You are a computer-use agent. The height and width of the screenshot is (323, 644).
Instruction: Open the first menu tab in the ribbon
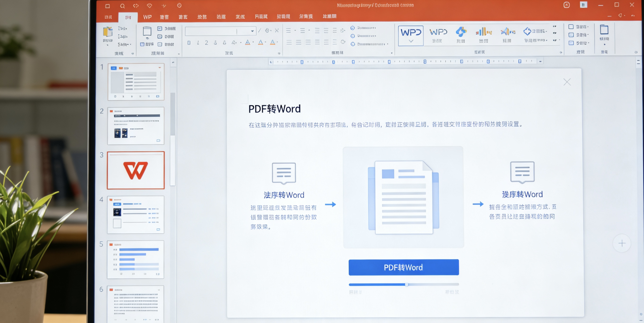(108, 17)
